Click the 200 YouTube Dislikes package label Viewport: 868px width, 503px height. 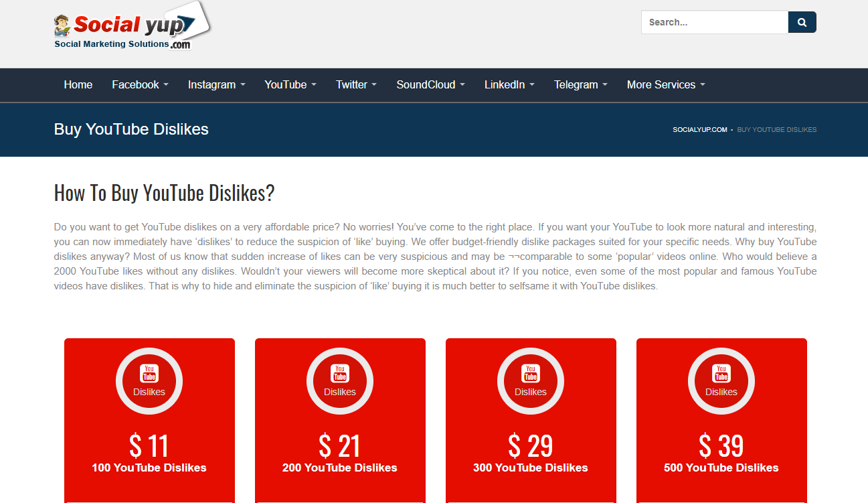click(340, 468)
